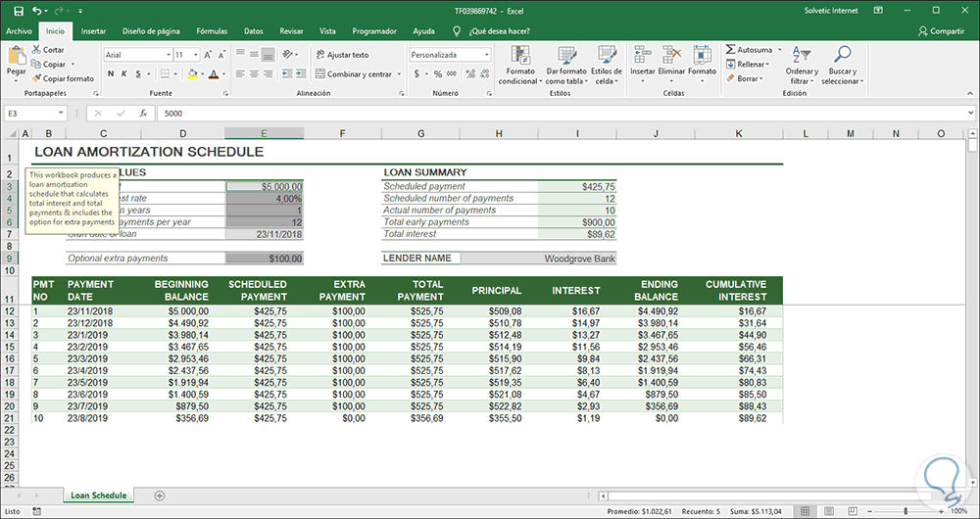Click the fill color yellow swatch

(193, 74)
